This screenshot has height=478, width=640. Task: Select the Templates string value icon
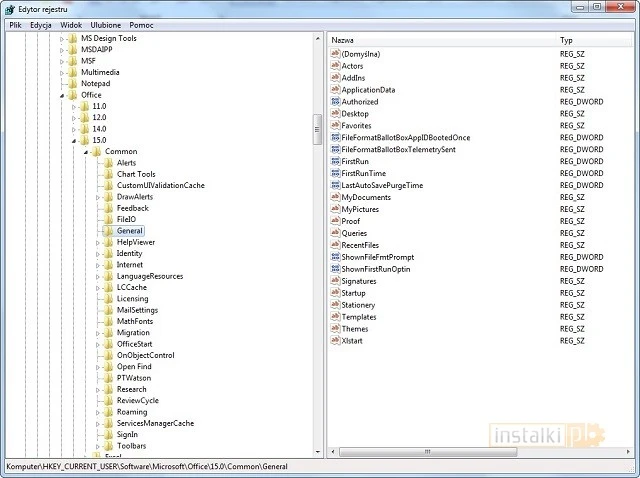coord(334,317)
